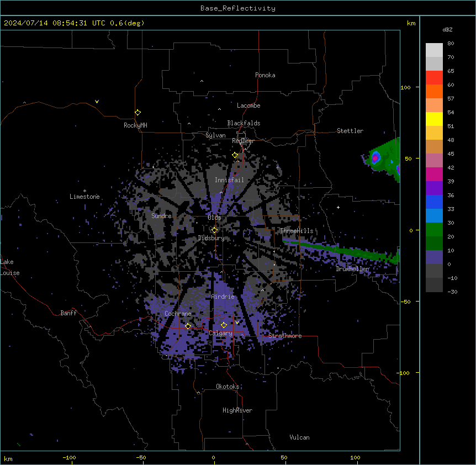Click the Olds label
Viewport: 476px width, 465px height.
click(214, 218)
